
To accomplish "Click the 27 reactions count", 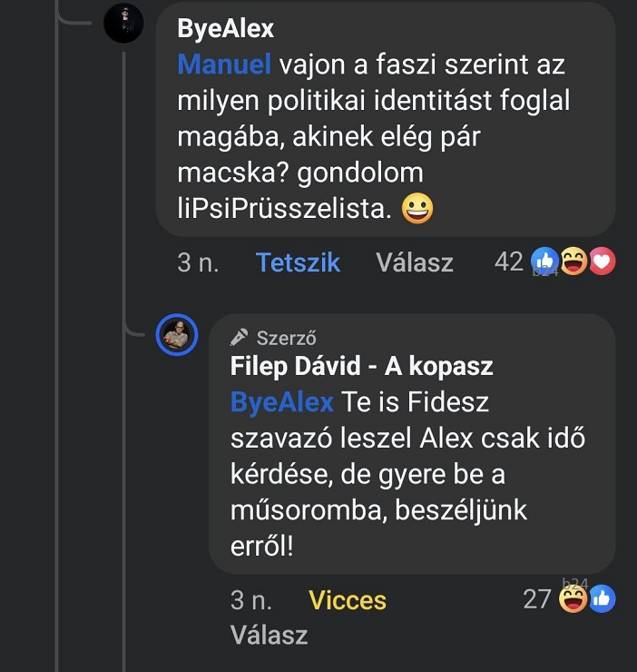I will click(537, 599).
